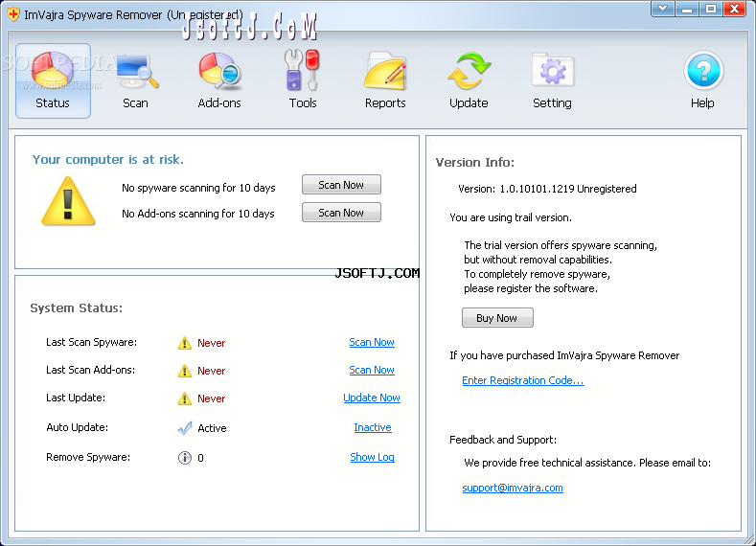Screen dimensions: 756x546
Task: Click the 'Feedback and Support:' text
Action: tap(503, 440)
